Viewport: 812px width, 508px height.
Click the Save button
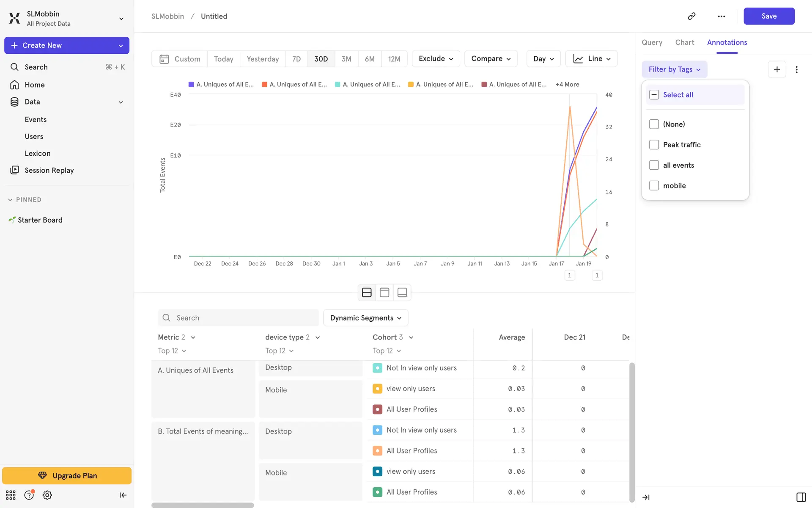[768, 16]
